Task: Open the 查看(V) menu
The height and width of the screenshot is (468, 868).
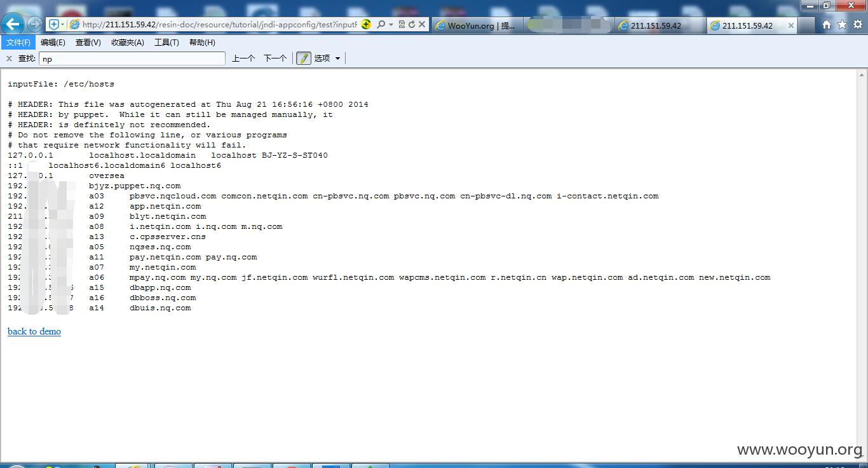Action: click(x=88, y=43)
